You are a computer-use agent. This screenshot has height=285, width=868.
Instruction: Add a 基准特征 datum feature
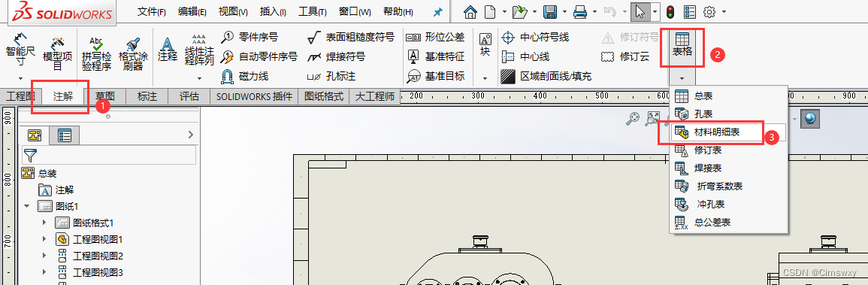[435, 56]
